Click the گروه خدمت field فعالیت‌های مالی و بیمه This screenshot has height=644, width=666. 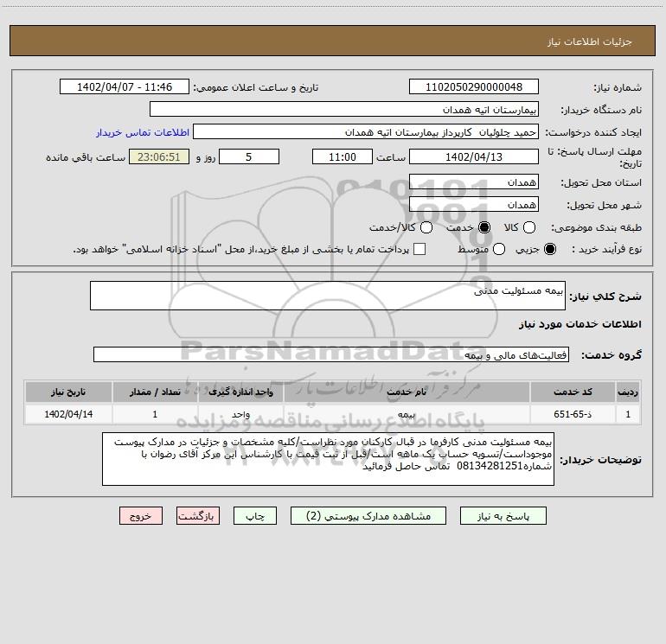(331, 354)
